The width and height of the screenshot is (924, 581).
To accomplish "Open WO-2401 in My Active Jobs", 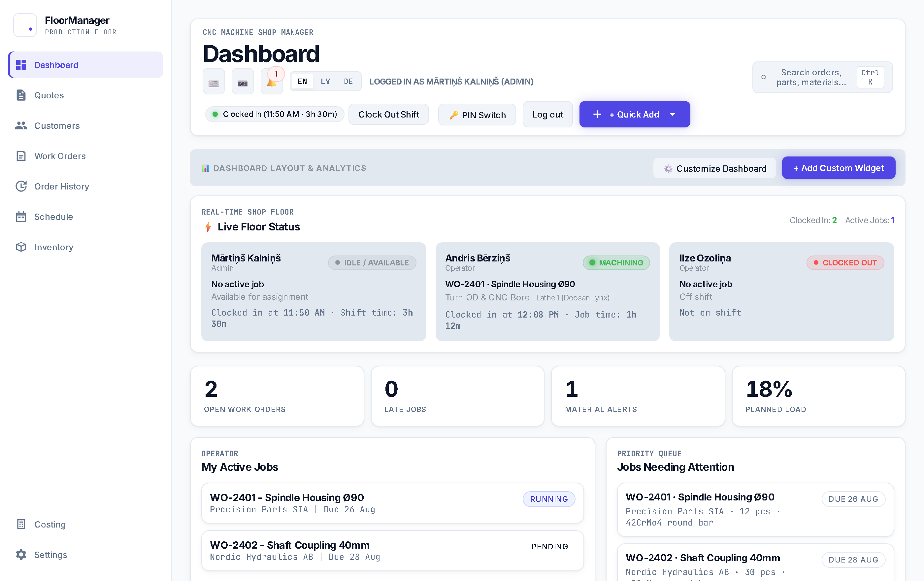I will click(x=393, y=503).
